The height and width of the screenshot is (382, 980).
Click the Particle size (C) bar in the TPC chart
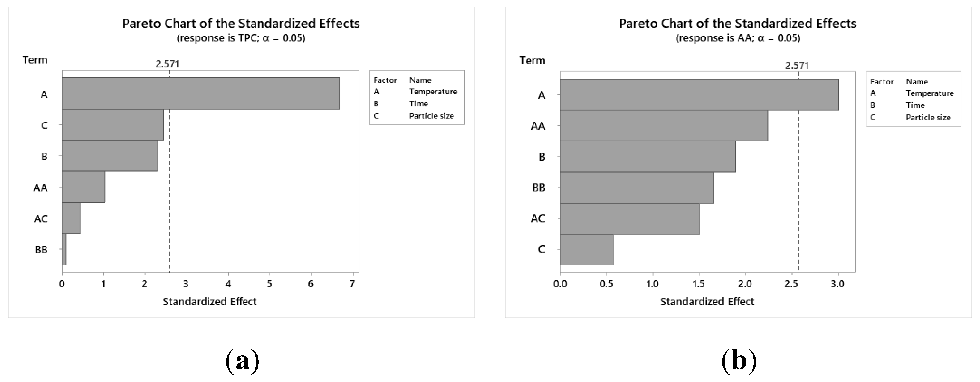(113, 125)
